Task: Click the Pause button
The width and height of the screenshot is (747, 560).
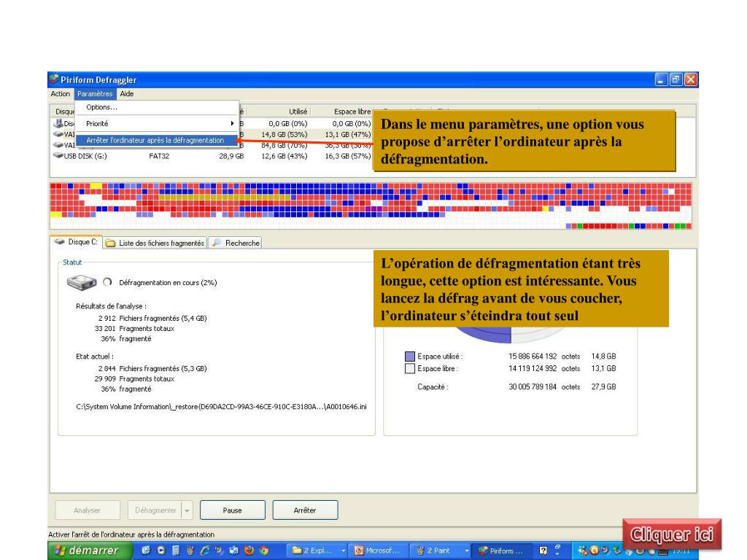Action: tap(233, 510)
